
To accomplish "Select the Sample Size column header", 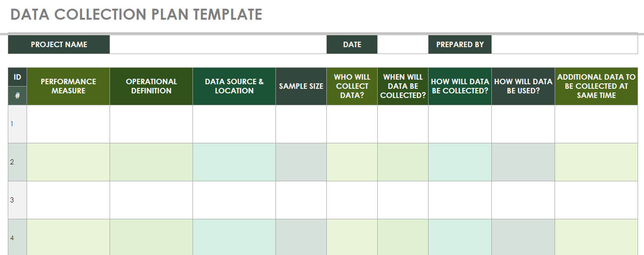I will tap(301, 86).
